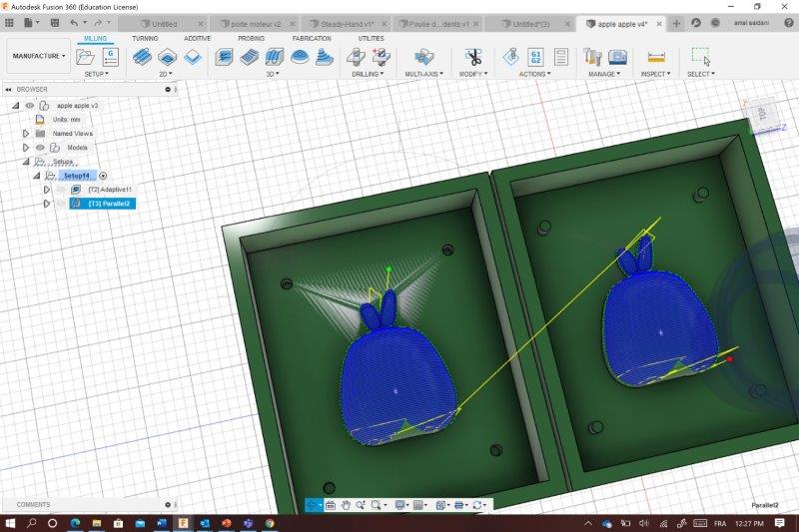This screenshot has height=532, width=799.
Task: Select the 3D Contour dome icon
Action: click(300, 57)
